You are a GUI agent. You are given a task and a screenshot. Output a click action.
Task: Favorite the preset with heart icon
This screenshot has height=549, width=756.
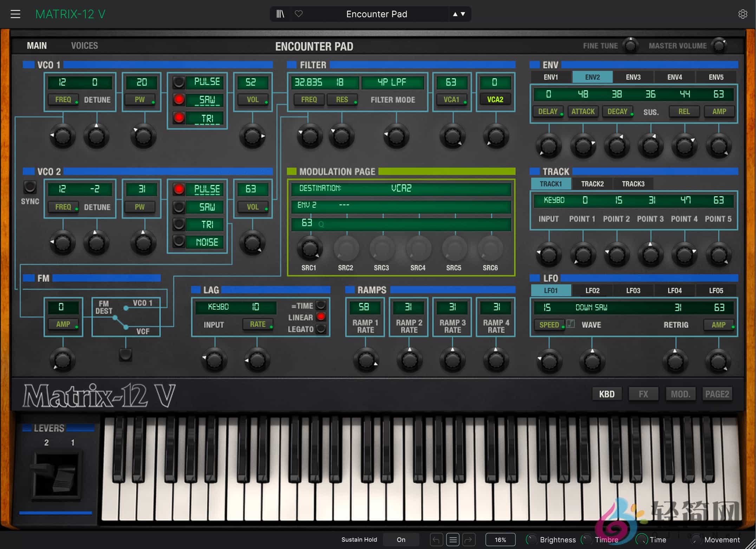pos(299,14)
